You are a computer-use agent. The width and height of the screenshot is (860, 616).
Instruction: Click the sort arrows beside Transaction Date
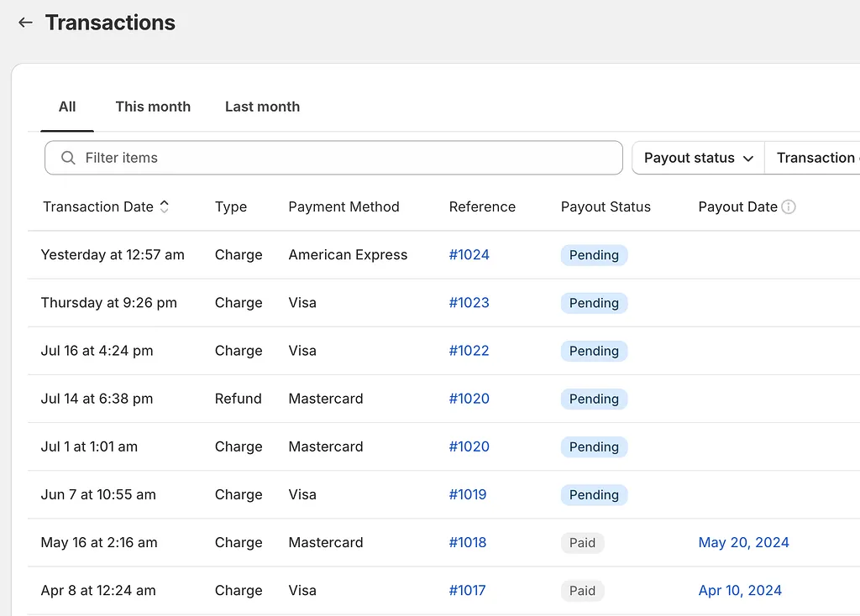coord(165,206)
